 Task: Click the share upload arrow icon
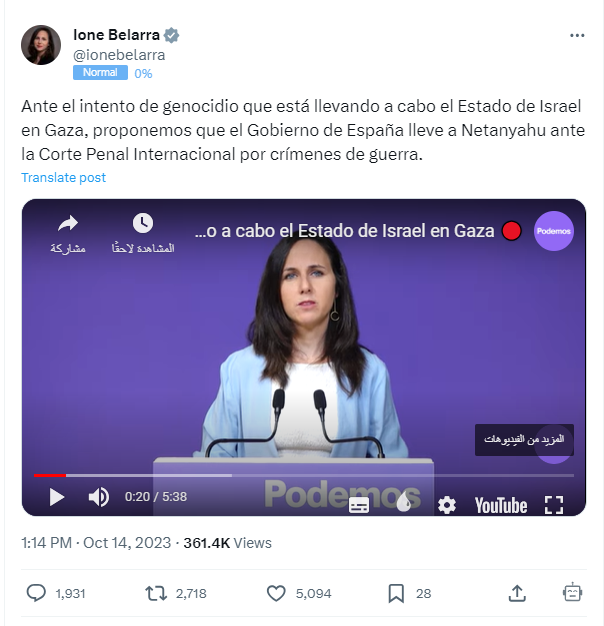pyautogui.click(x=517, y=593)
